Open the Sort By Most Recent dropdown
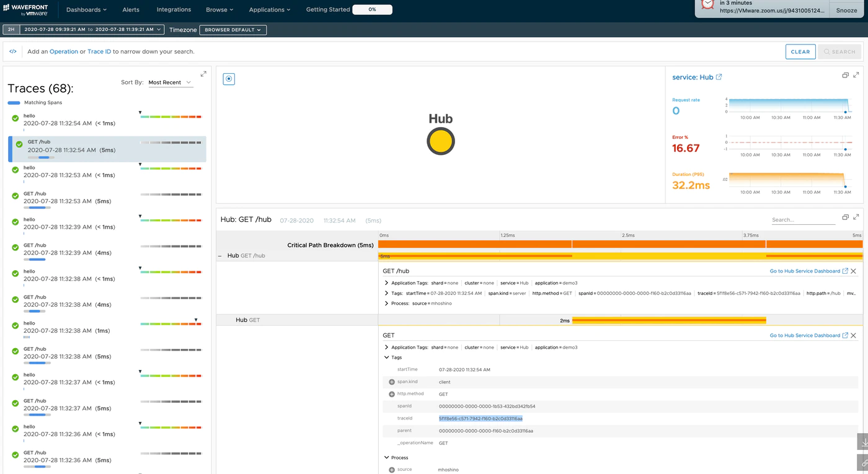Image resolution: width=868 pixels, height=474 pixels. [170, 82]
